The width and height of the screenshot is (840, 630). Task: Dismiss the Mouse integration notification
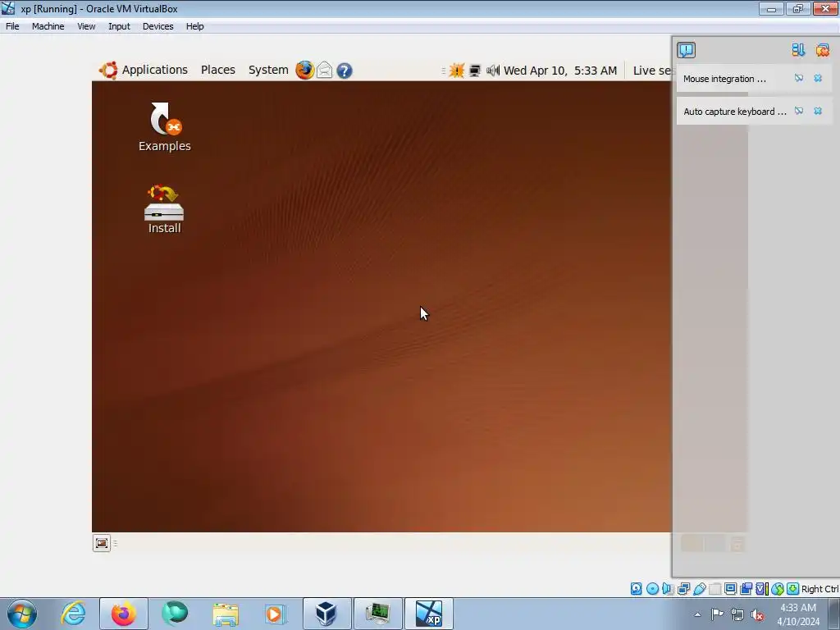[x=818, y=78]
